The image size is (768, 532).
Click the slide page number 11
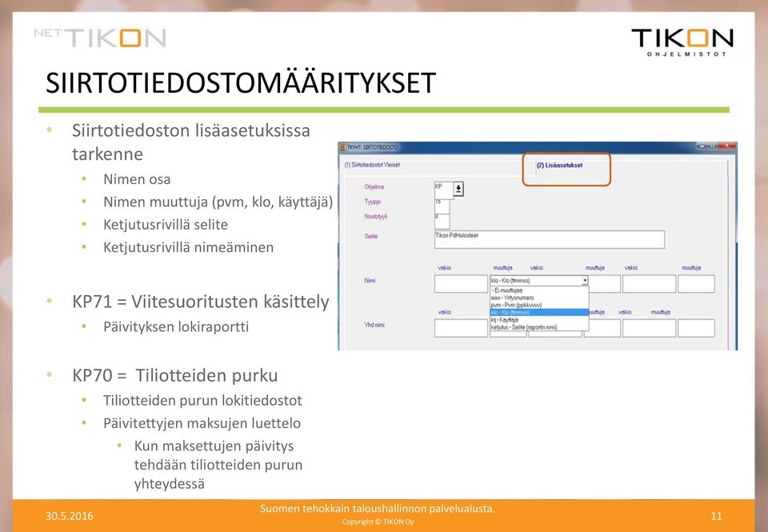click(716, 516)
